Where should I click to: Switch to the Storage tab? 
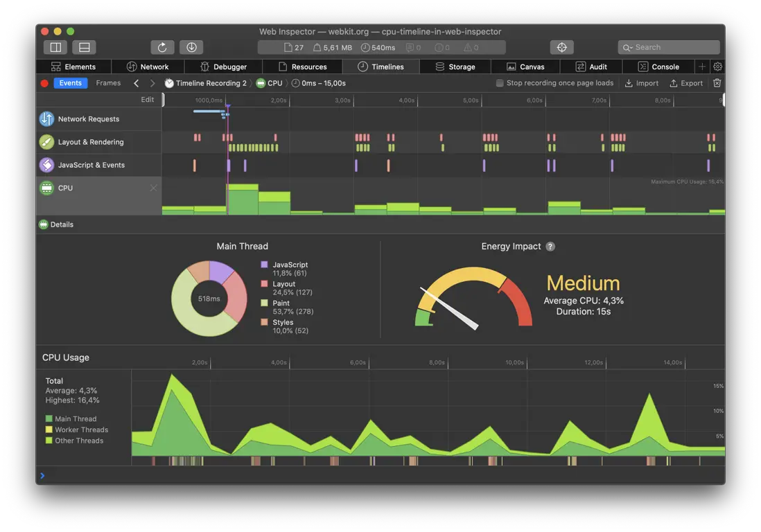[456, 66]
